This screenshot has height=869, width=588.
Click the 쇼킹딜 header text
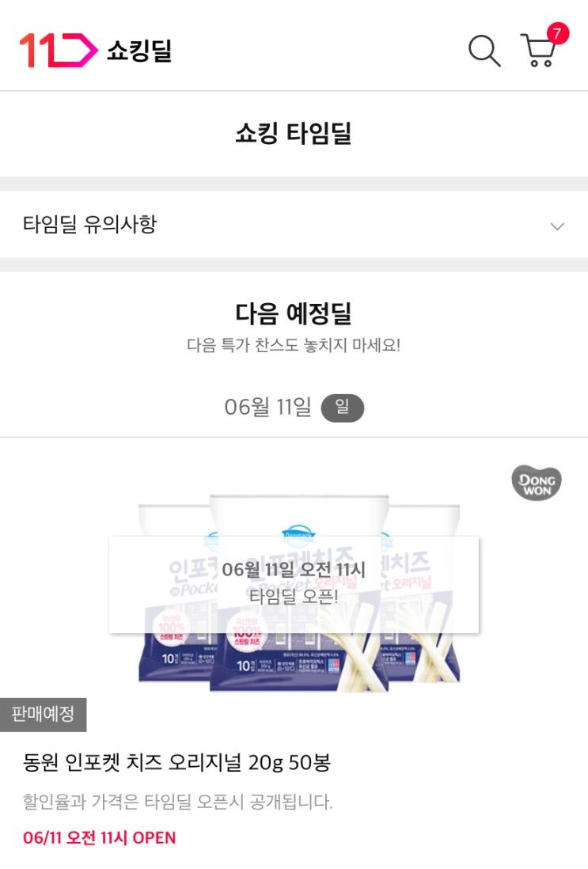[139, 51]
